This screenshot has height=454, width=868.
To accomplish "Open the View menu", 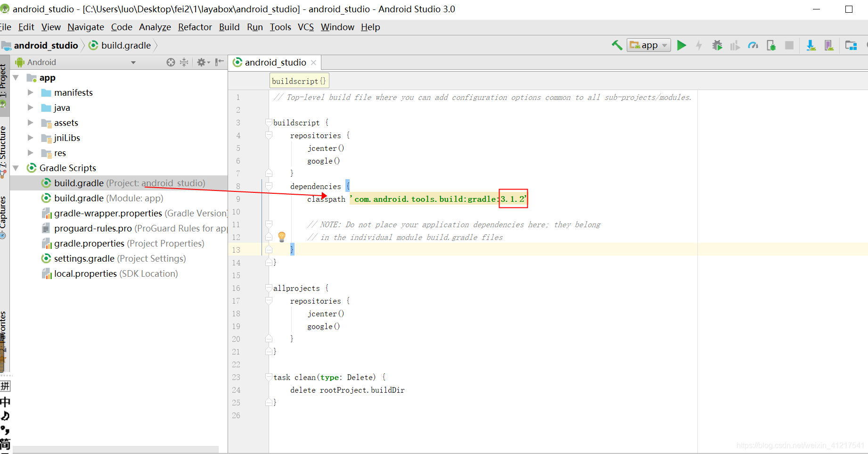I will 51,27.
